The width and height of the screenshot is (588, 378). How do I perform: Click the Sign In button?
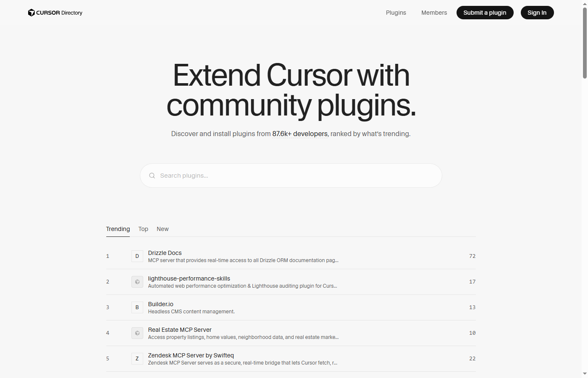(x=537, y=13)
